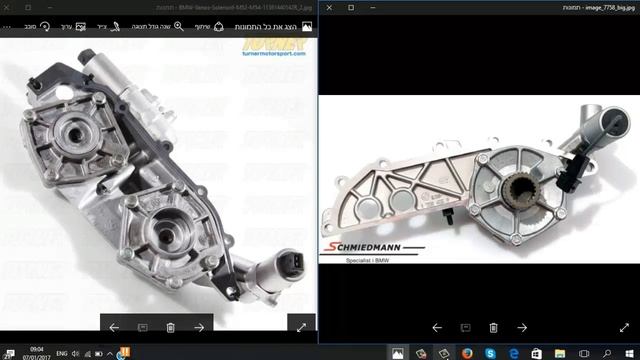The height and width of the screenshot is (360, 640).
Task: Open the Windows Store taskbar icon
Action: [536, 353]
